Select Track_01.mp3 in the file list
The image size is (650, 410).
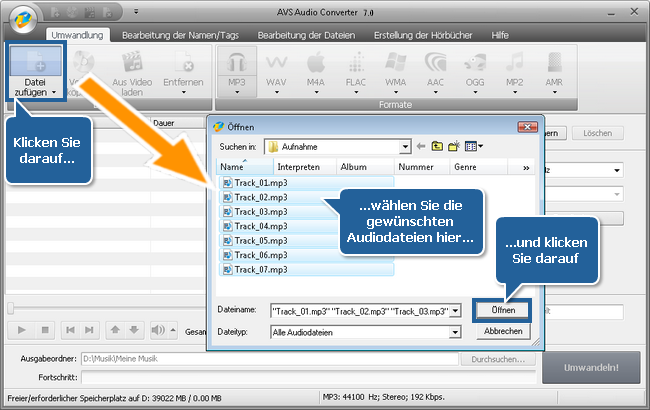[306, 183]
